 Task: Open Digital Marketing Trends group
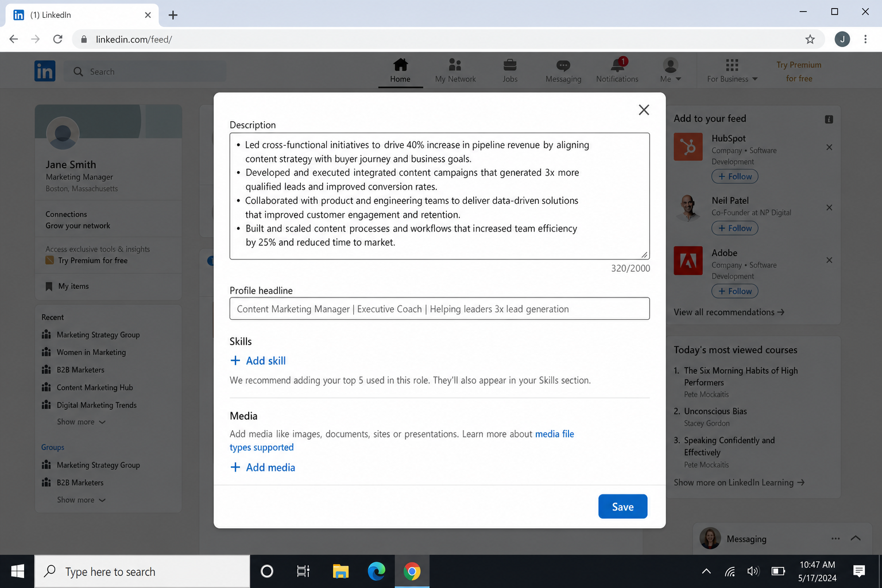click(90, 405)
